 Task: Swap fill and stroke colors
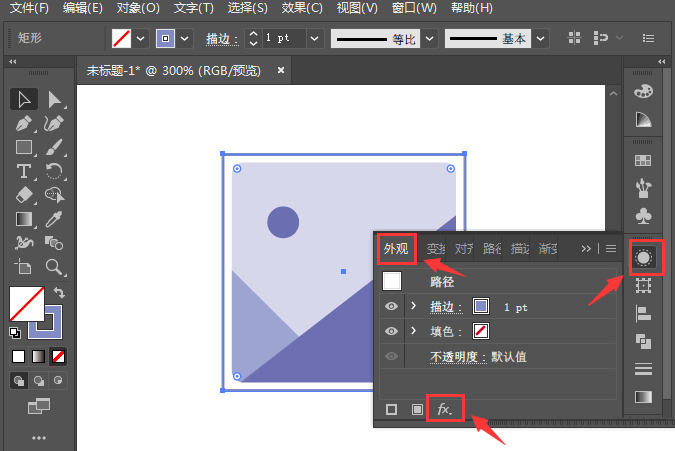tap(59, 293)
